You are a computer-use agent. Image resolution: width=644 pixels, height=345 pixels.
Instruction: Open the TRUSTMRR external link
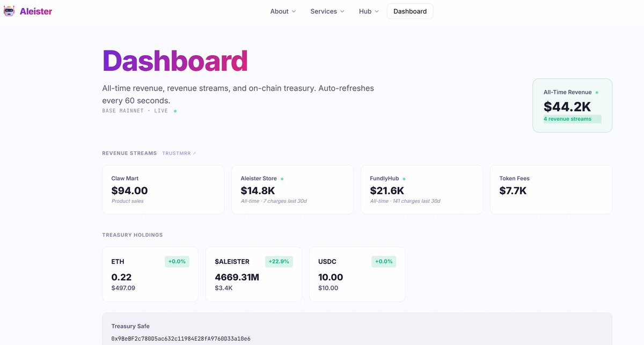pyautogui.click(x=179, y=153)
